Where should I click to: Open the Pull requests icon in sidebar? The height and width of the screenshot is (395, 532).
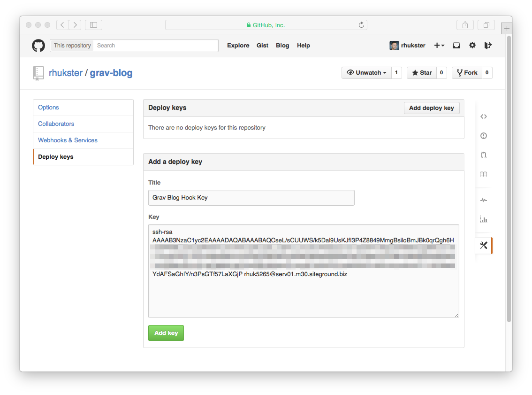click(x=484, y=155)
